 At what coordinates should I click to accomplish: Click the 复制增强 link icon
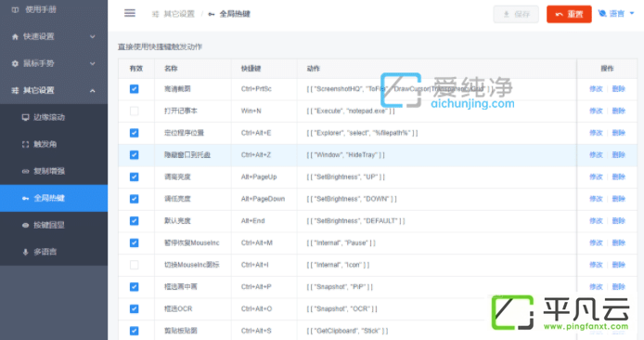[25, 172]
